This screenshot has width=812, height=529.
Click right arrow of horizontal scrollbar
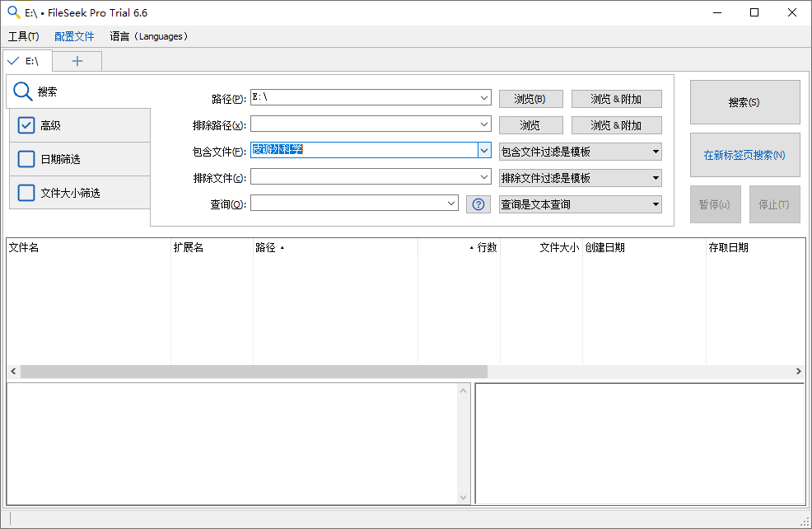(798, 371)
